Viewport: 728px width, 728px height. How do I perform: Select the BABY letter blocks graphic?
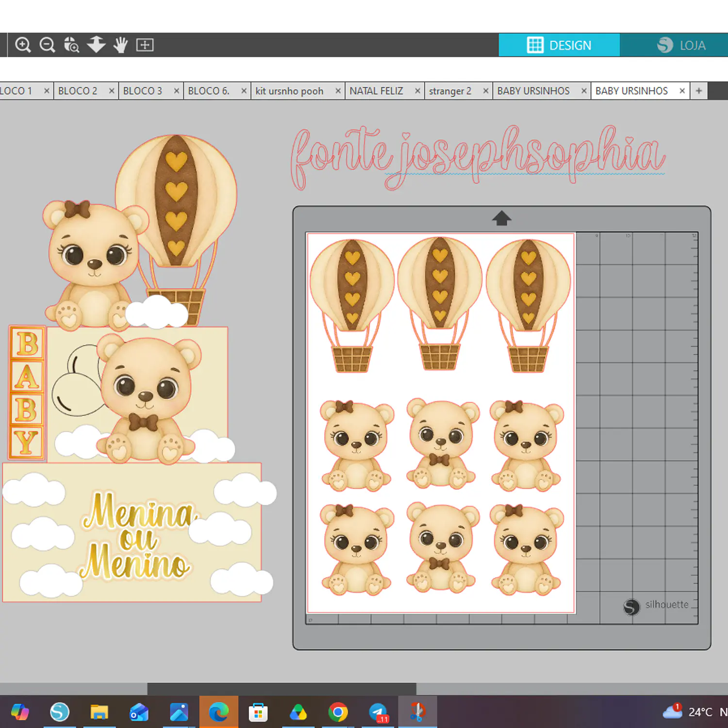click(x=27, y=393)
